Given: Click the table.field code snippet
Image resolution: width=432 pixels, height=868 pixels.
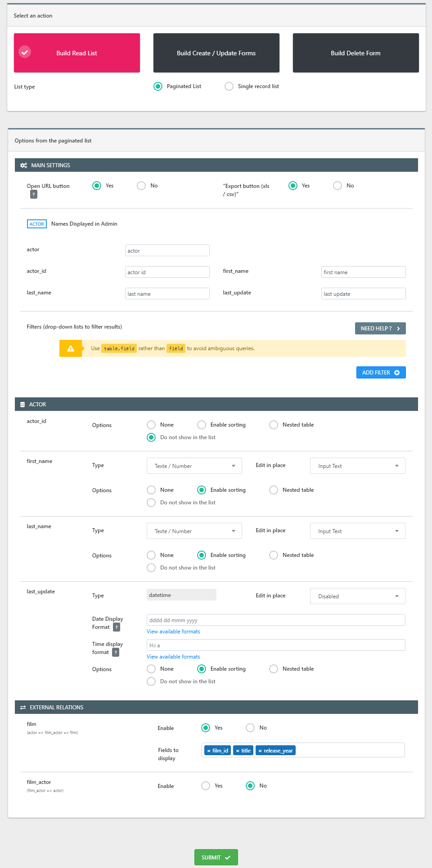Looking at the screenshot, I should [x=119, y=348].
